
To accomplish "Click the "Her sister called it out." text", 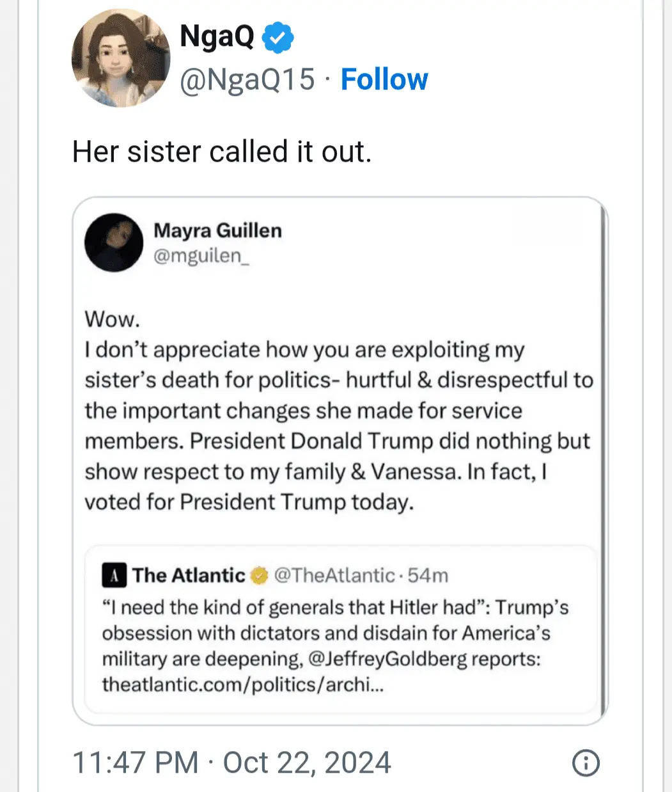I will coord(221,152).
